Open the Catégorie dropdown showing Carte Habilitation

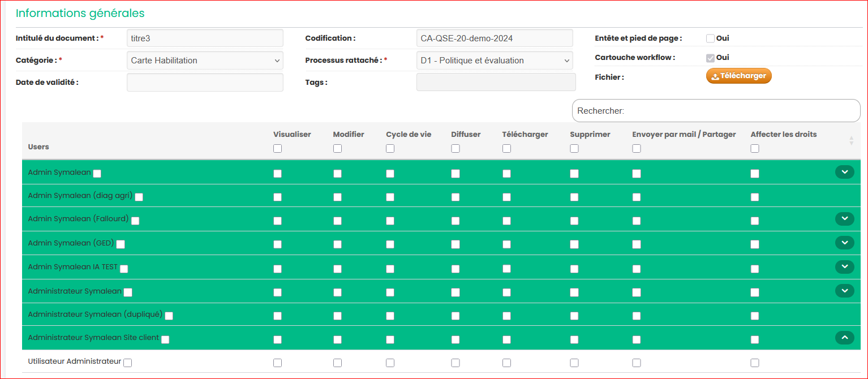205,61
